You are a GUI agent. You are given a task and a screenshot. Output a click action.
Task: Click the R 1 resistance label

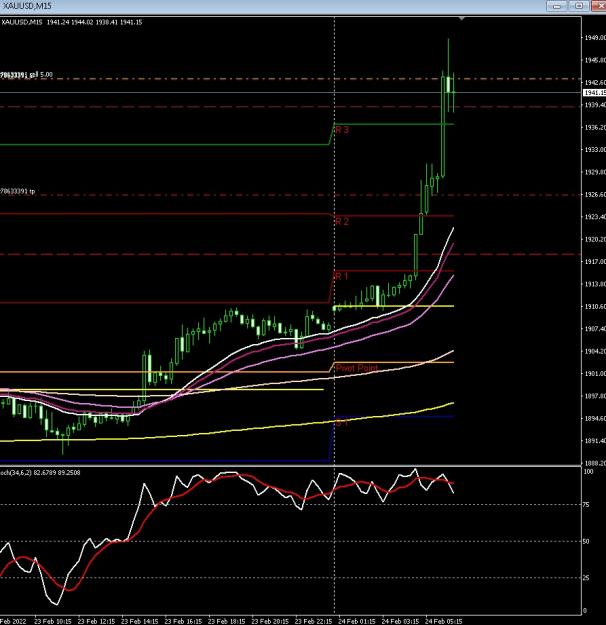pos(342,276)
